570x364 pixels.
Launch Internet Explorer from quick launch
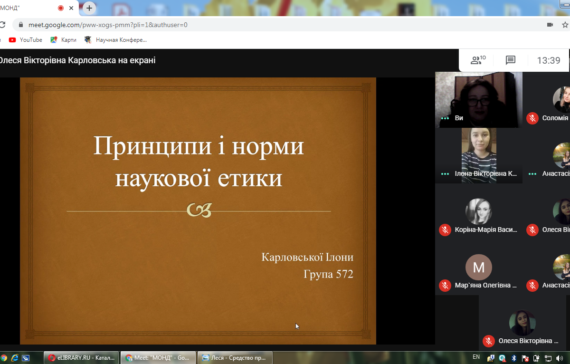click(x=15, y=358)
